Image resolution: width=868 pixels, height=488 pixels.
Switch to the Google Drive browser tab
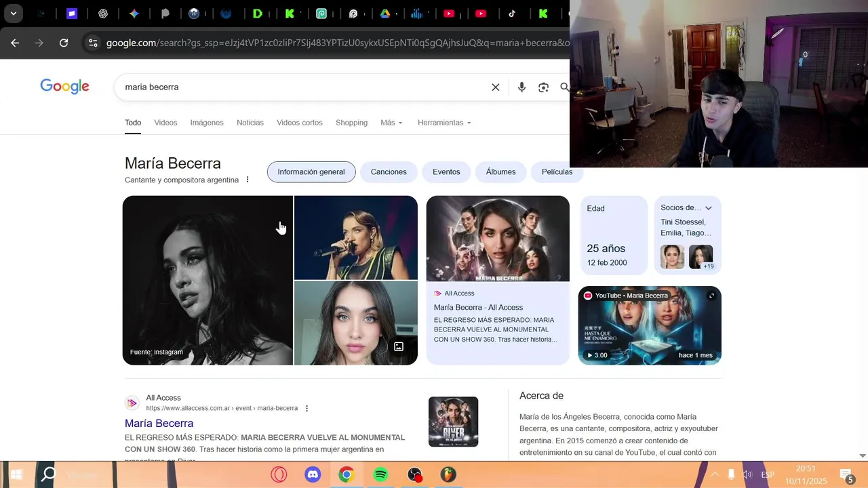click(384, 14)
